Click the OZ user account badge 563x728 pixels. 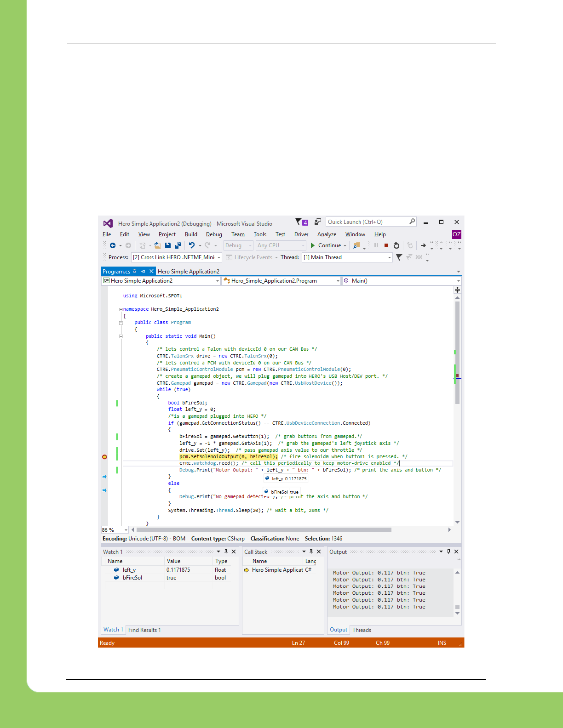coord(456,234)
